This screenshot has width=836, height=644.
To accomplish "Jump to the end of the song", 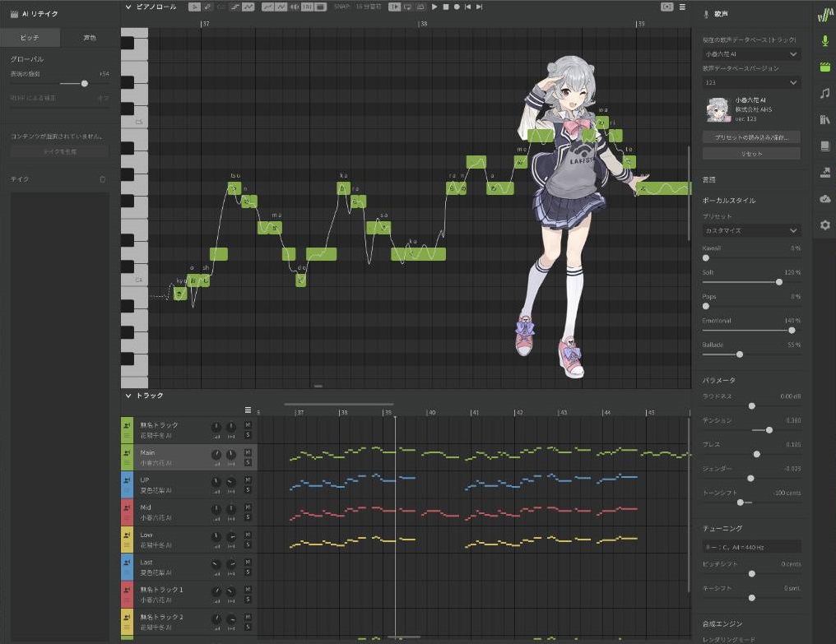I will [480, 7].
